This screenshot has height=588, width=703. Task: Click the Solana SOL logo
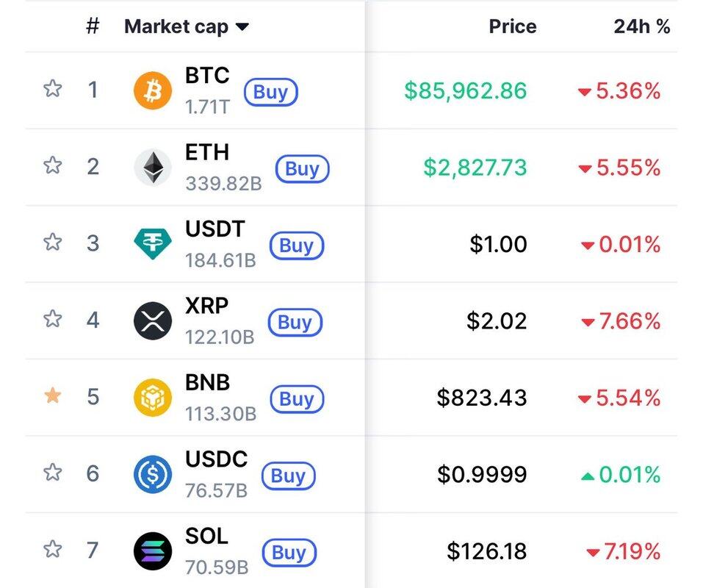pos(153,551)
